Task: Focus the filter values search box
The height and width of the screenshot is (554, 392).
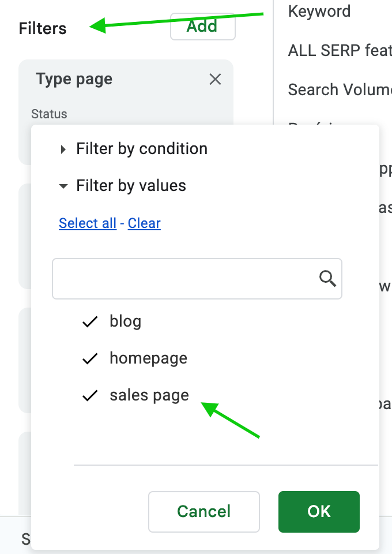Action: coord(197,278)
